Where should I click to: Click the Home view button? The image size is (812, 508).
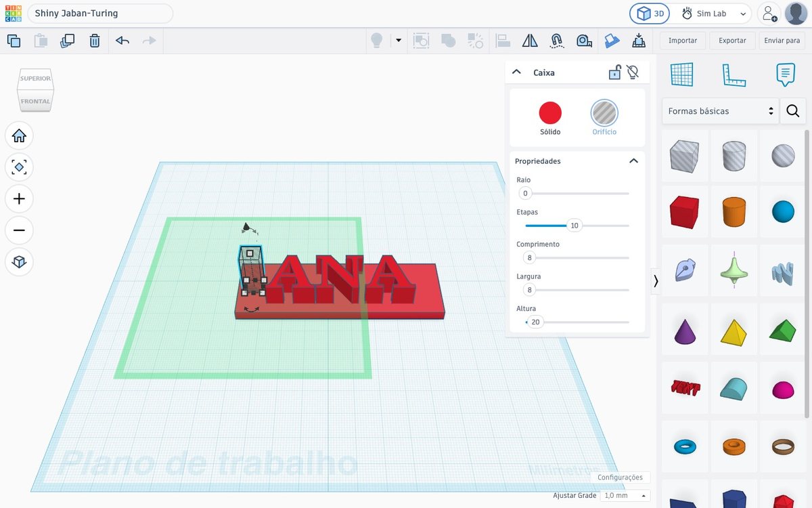point(19,136)
